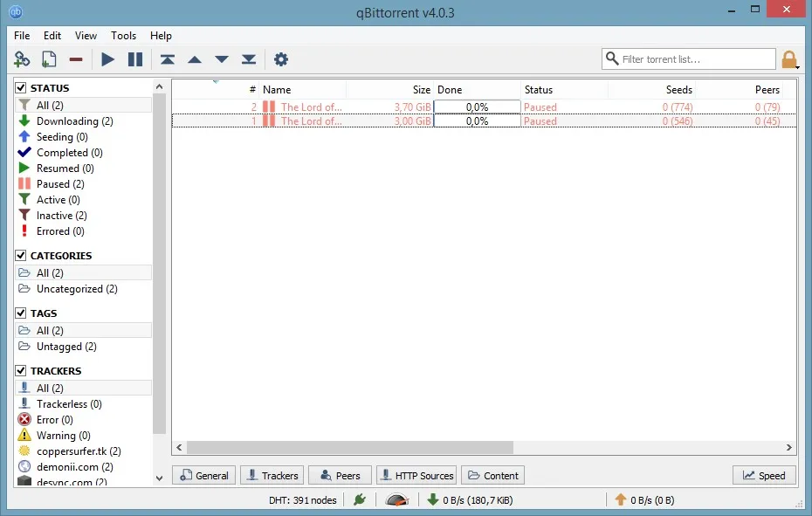The image size is (812, 516).
Task: Sort torrents by Name column header
Action: click(x=303, y=90)
